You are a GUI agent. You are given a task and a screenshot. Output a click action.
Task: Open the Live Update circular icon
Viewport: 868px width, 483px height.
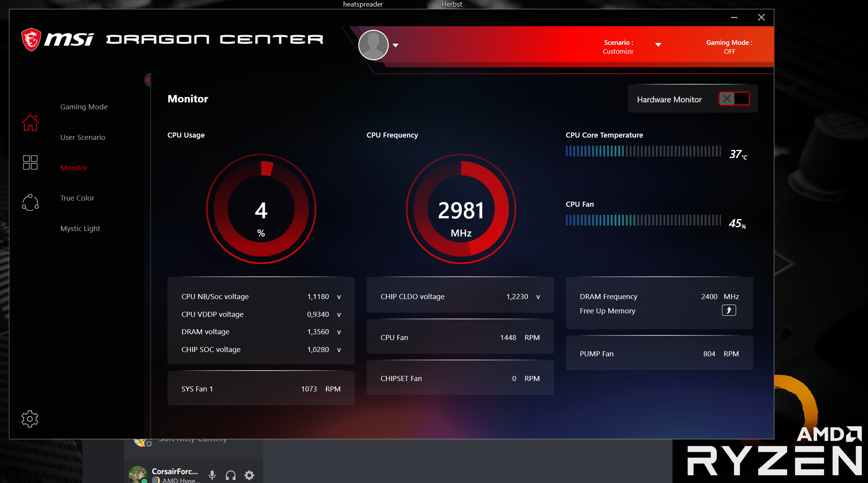(30, 202)
